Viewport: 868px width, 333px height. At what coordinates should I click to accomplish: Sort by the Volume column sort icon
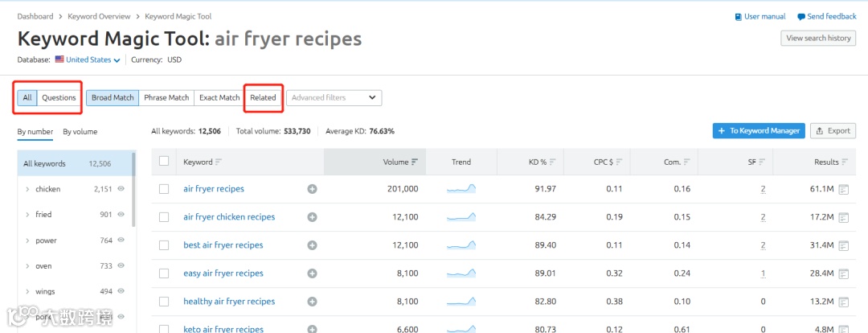tap(415, 162)
